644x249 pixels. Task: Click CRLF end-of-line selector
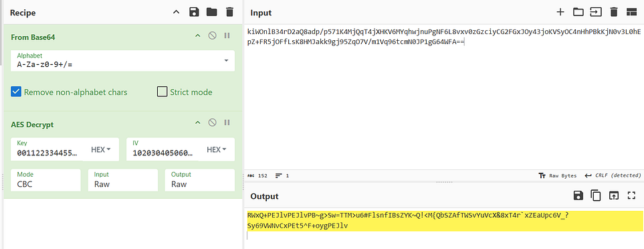coord(613,175)
